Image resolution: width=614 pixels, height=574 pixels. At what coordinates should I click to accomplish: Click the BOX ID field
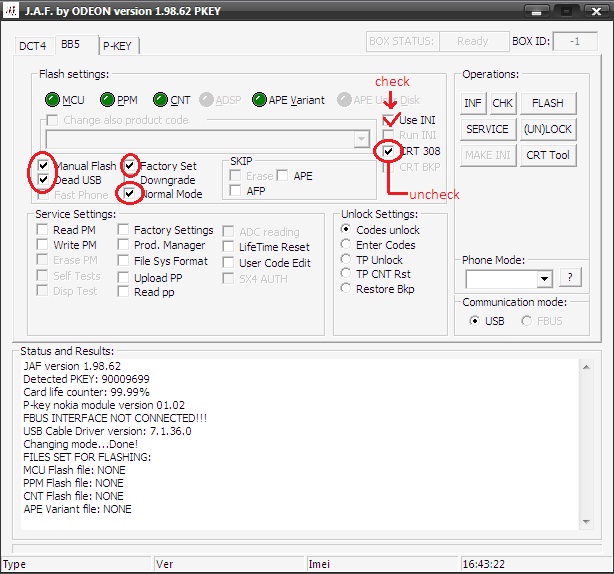pyautogui.click(x=575, y=42)
